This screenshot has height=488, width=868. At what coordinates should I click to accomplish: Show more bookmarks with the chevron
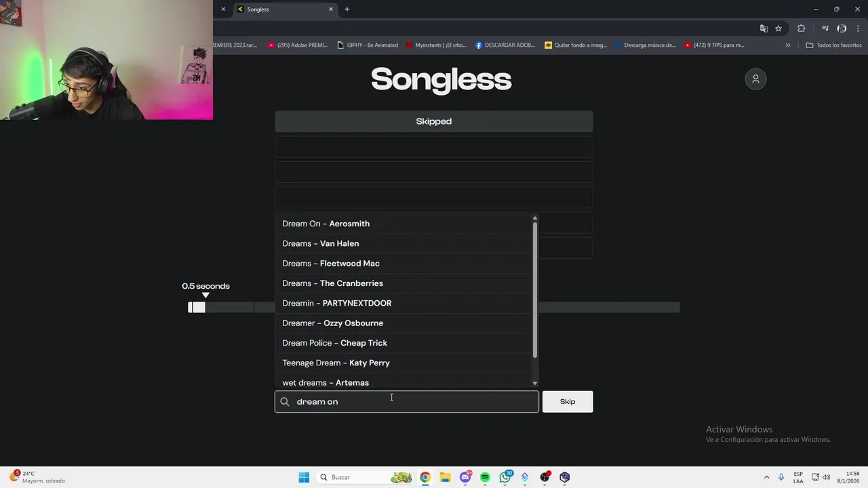788,45
